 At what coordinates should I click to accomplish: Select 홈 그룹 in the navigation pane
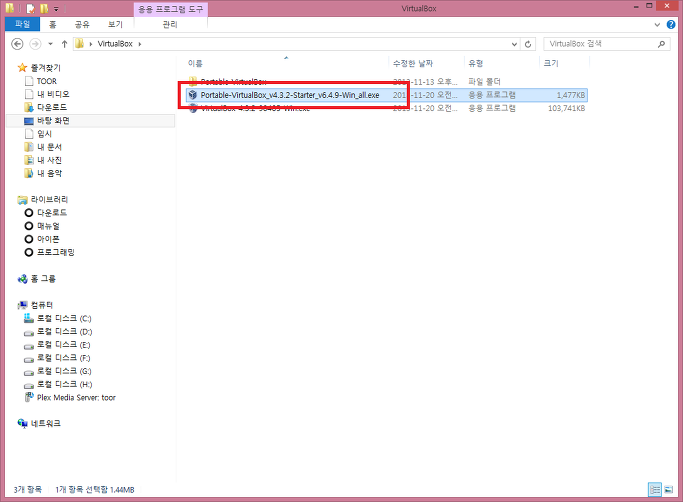point(43,279)
